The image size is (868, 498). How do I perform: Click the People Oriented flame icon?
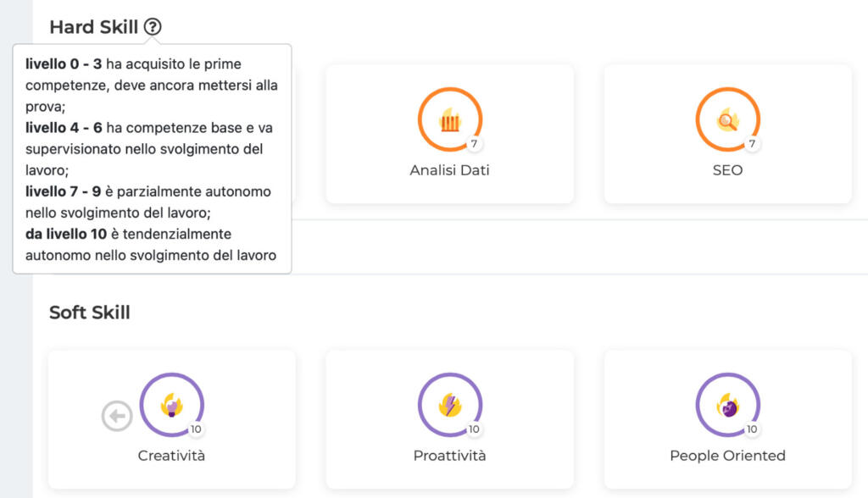[727, 405]
